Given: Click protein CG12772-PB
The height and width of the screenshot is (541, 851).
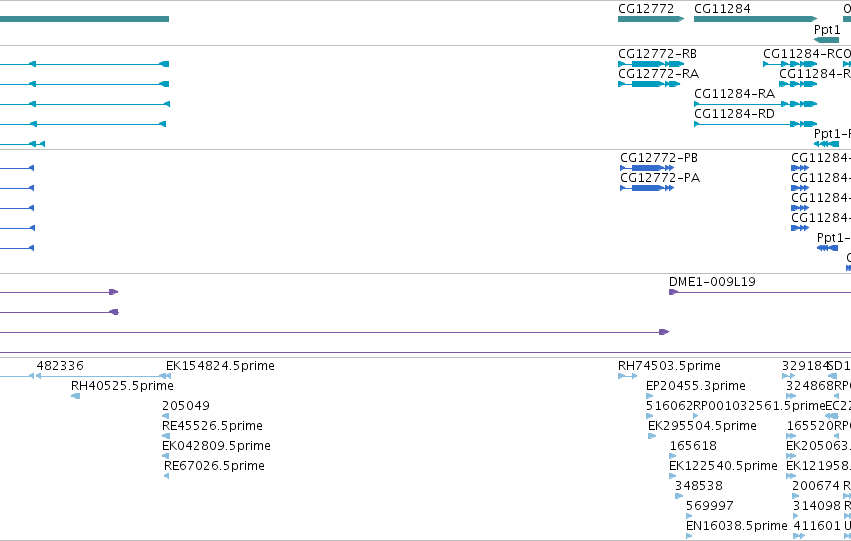Looking at the screenshot, I should point(659,158).
